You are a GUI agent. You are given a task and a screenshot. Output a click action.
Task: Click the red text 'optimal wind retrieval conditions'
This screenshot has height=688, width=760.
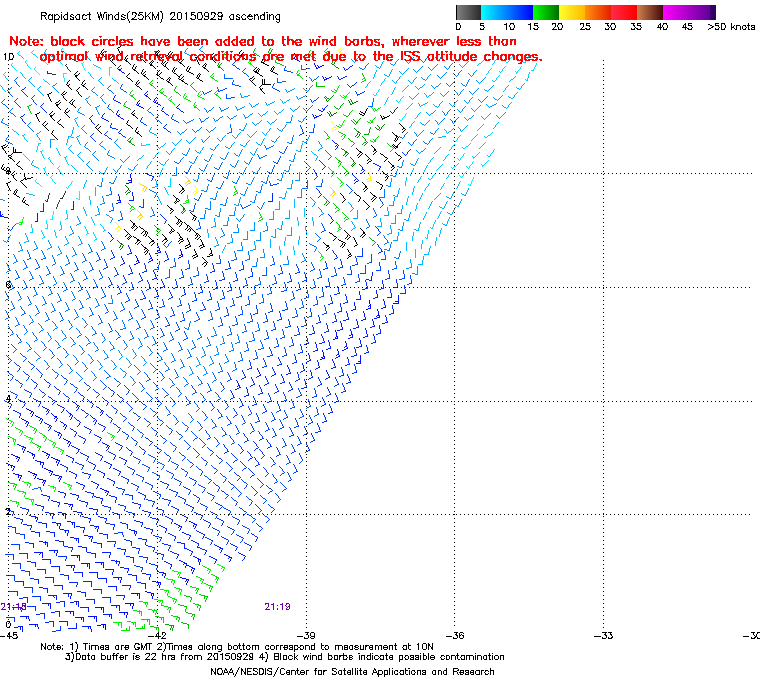(x=147, y=57)
